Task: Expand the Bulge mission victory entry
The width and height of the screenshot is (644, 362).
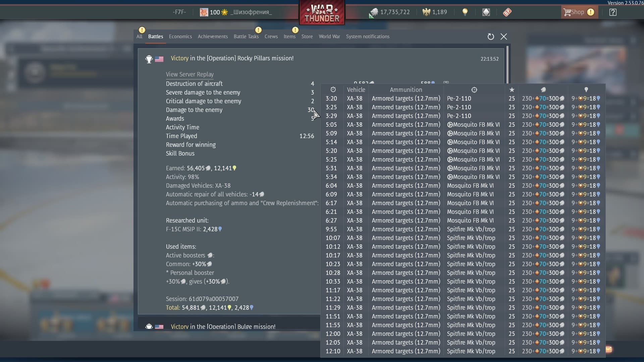Action: pyautogui.click(x=223, y=326)
